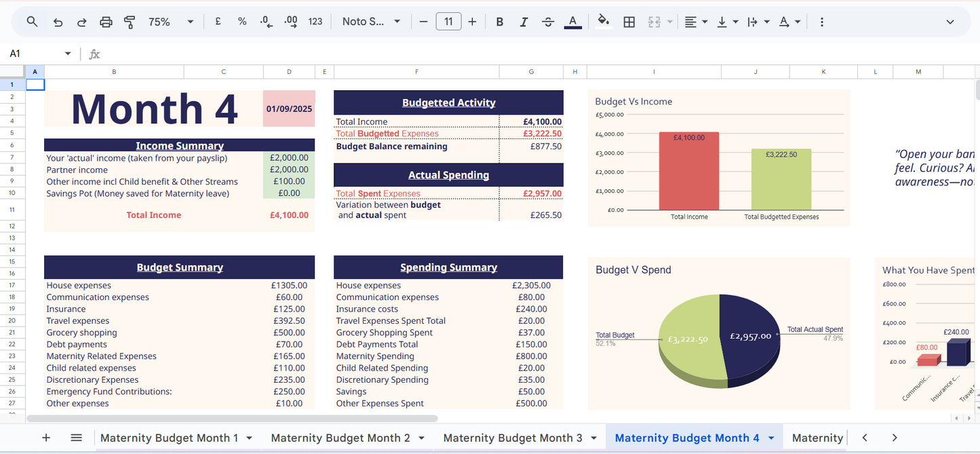The image size is (980, 454).
Task: Add a new sheet with the plus button
Action: click(x=45, y=438)
